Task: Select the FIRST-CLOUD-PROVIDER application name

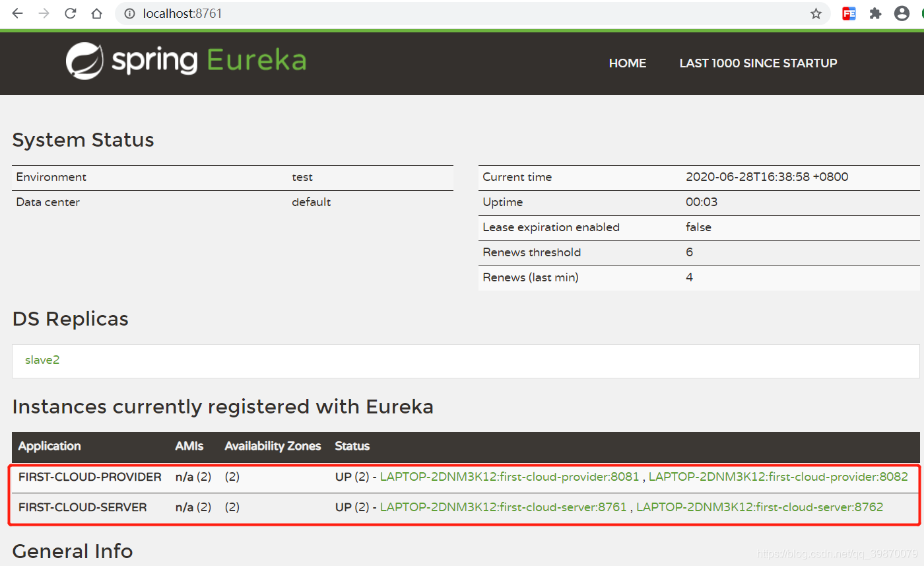Action: 90,477
